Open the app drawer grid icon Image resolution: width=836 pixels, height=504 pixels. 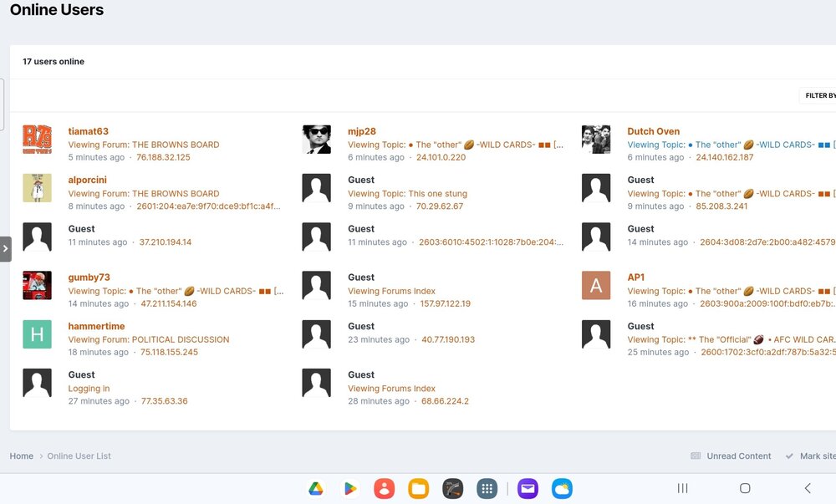(487, 488)
